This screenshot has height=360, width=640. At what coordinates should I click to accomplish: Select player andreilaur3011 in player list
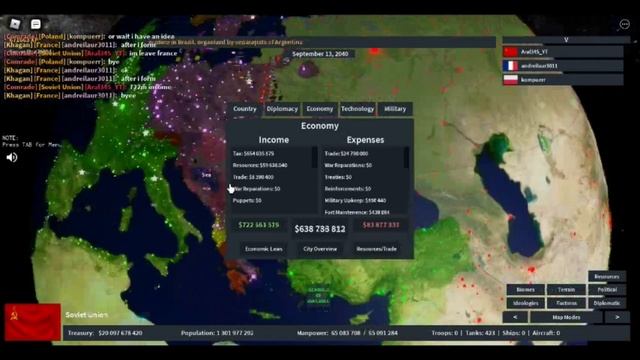click(563, 66)
